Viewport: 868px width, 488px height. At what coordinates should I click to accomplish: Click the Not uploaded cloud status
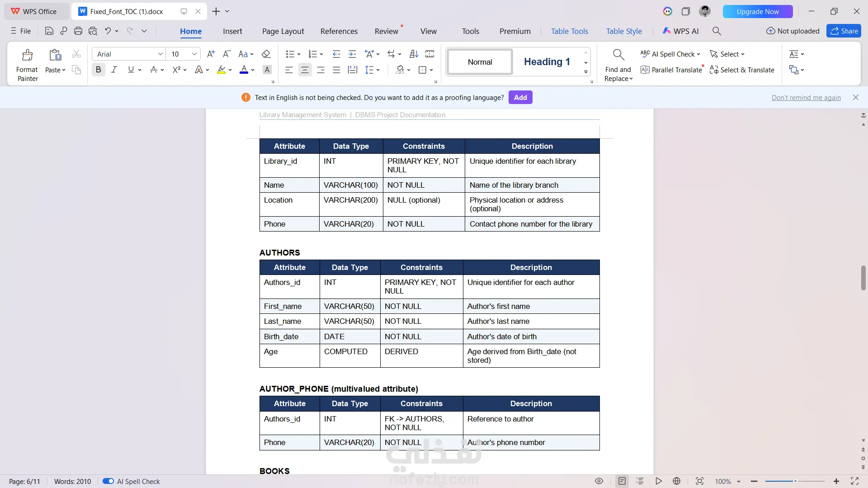click(793, 31)
